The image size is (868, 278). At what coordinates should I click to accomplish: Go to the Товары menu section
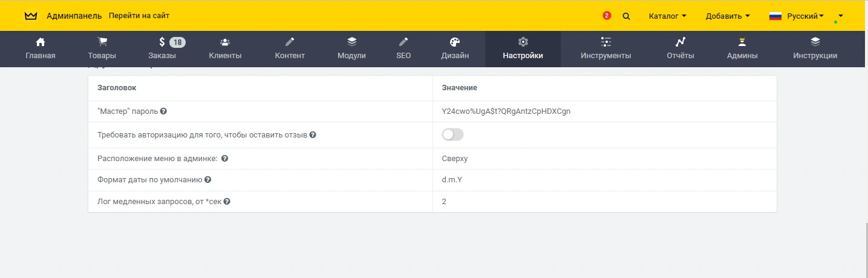coord(102,49)
